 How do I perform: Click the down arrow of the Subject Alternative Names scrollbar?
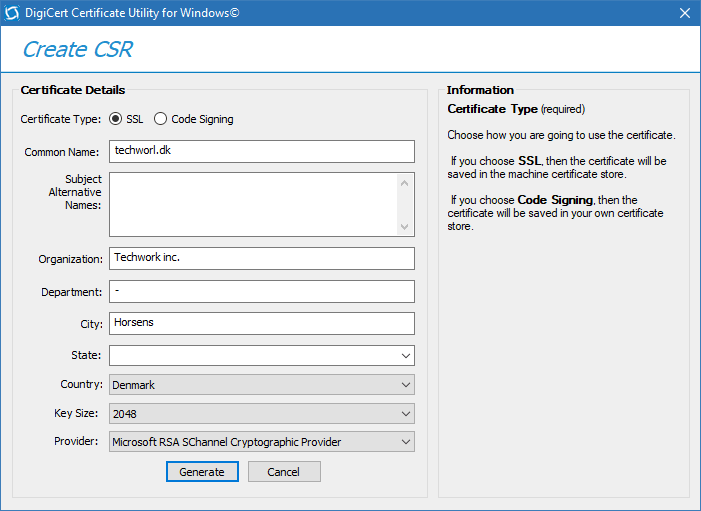click(405, 227)
